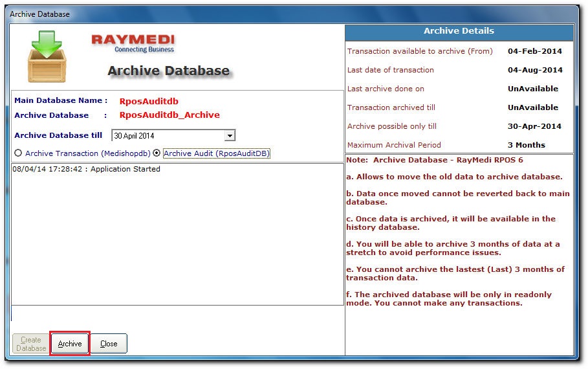Viewport: 588px width, 369px height.
Task: Click the 'Maximum Archival Period' label
Action: (394, 145)
